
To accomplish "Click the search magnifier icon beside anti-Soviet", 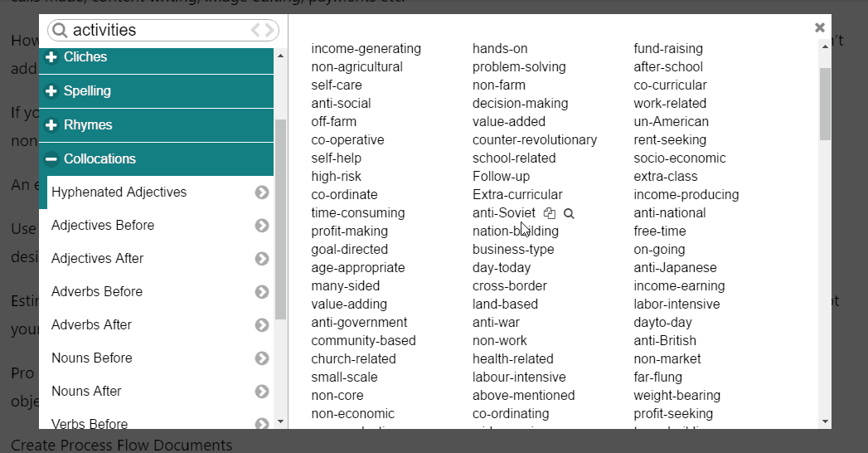I will point(569,213).
